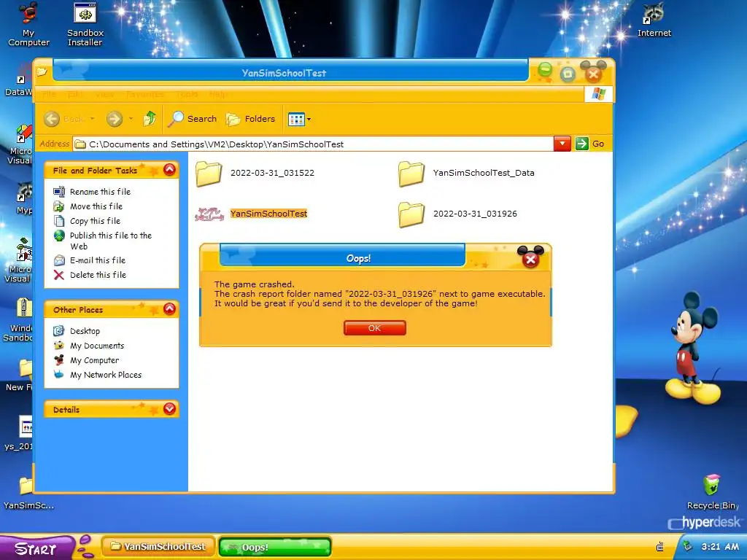Select the 2022-03-31_031926 folder icon
Screen dimensions: 747x560
pyautogui.click(x=411, y=214)
